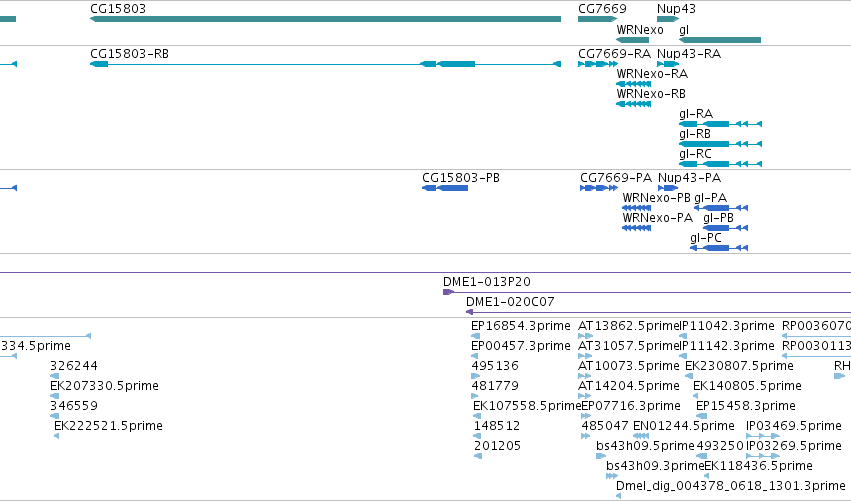851x501 pixels.
Task: Click the 148512 EST label
Action: [497, 426]
